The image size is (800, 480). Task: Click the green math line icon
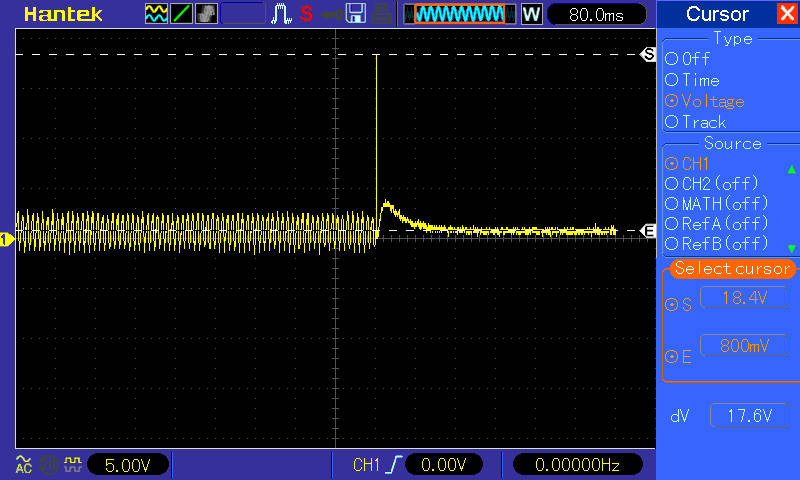tap(181, 14)
